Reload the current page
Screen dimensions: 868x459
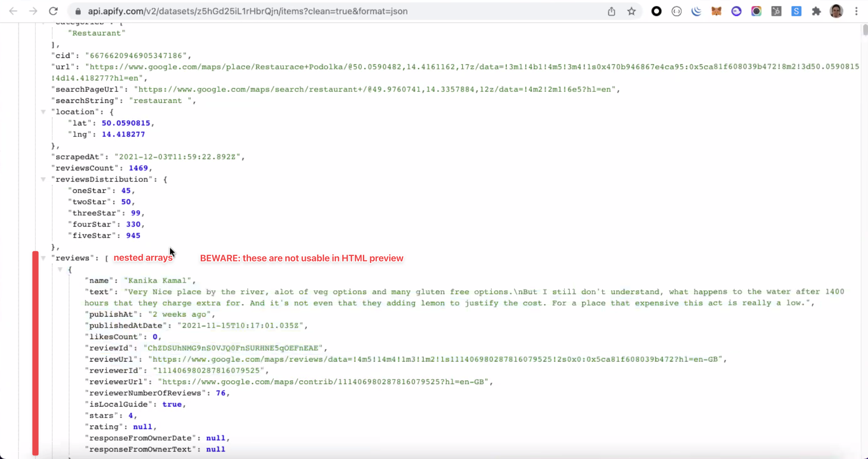[53, 11]
